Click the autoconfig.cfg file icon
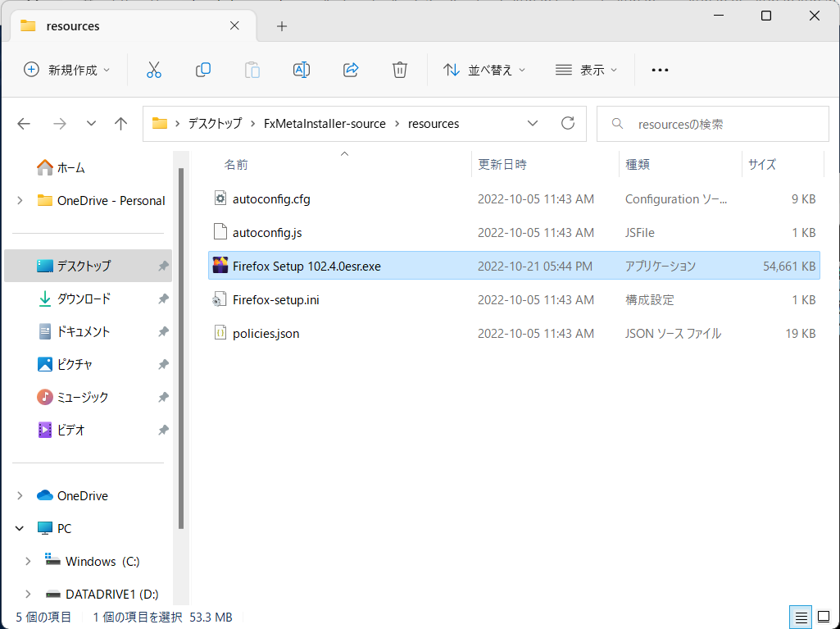Image resolution: width=840 pixels, height=629 pixels. click(220, 198)
